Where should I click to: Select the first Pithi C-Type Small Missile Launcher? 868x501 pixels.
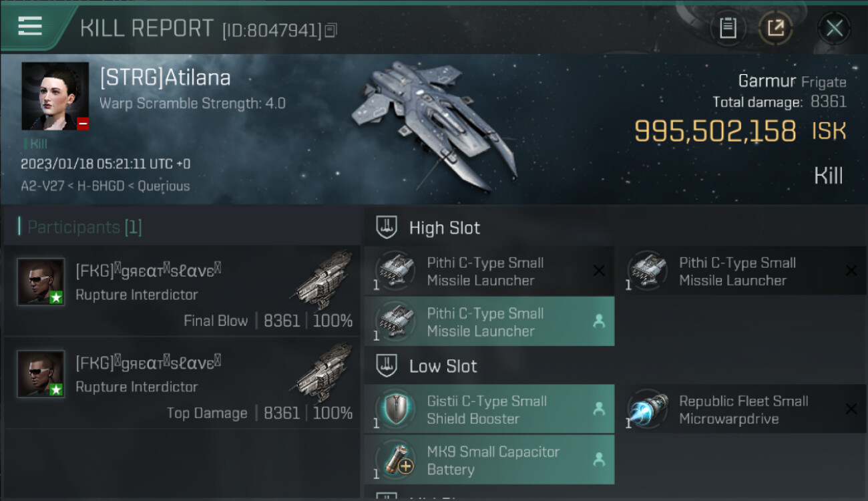(x=489, y=271)
